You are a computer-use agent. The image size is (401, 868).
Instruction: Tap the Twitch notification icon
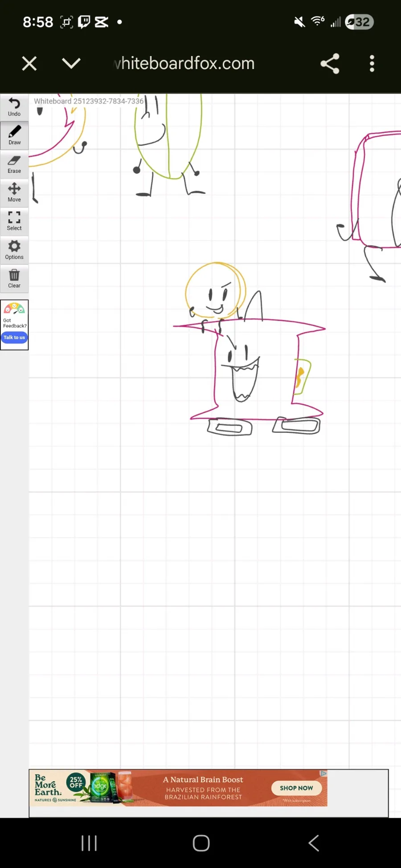[84, 22]
